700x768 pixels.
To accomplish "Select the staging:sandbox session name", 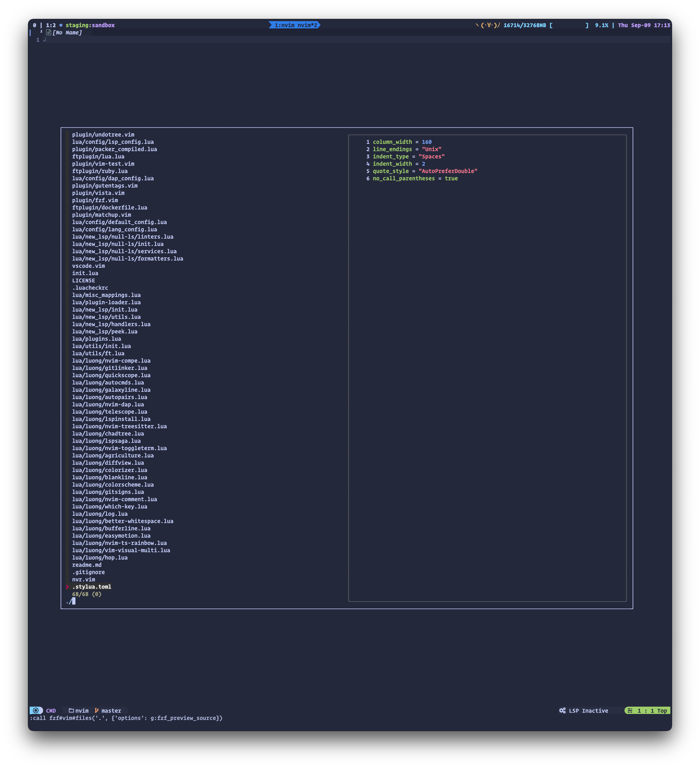I will [90, 25].
